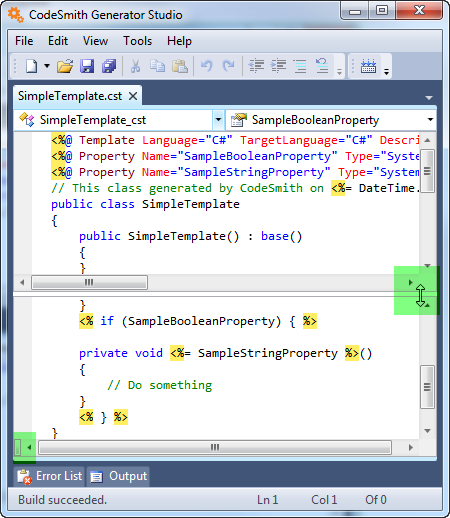
Task: Click the '// Do something' comment line
Action: click(159, 385)
